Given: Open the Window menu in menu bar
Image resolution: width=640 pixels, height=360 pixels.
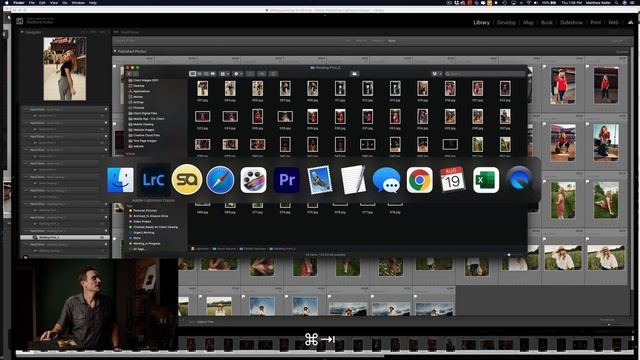Looking at the screenshot, I should [78, 2].
